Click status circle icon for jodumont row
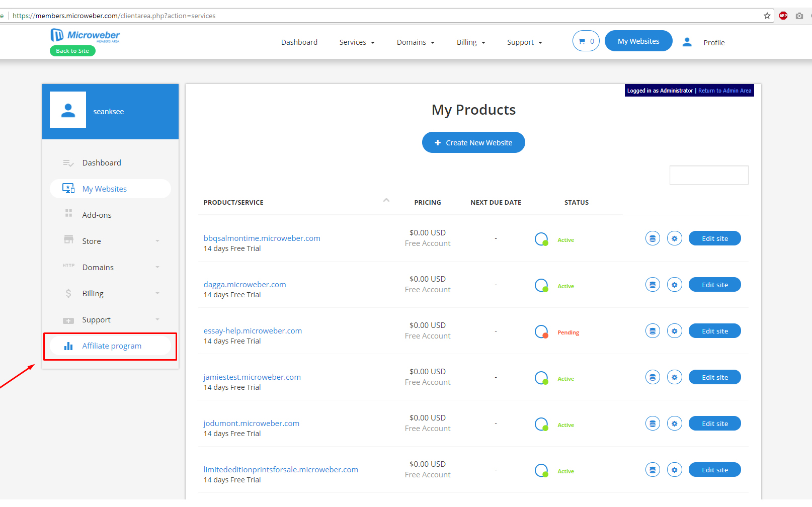 (541, 425)
